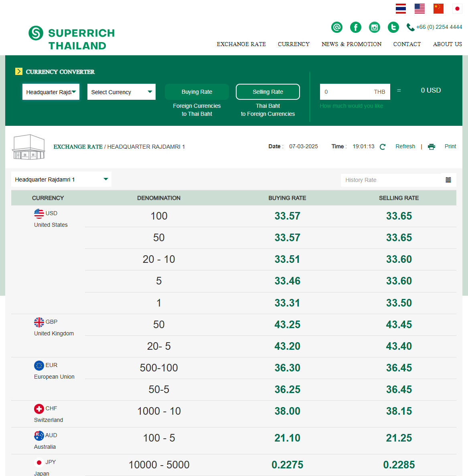
Task: Click AUD selling rate 21.25
Action: tap(399, 438)
